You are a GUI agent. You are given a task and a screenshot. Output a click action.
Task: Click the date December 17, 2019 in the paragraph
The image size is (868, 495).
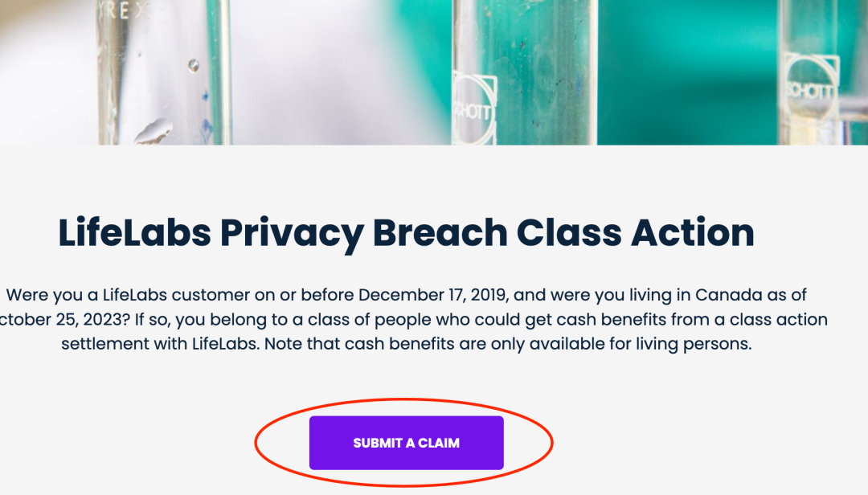(x=433, y=295)
